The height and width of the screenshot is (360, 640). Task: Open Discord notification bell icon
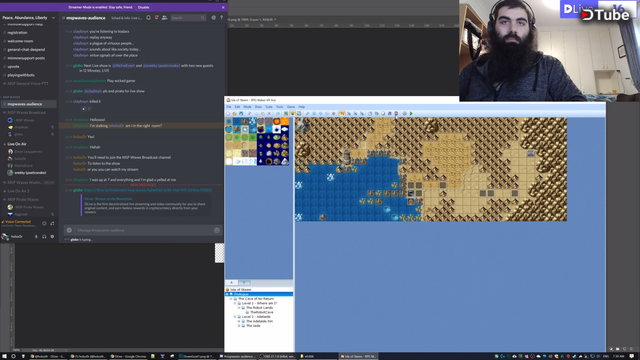click(149, 18)
